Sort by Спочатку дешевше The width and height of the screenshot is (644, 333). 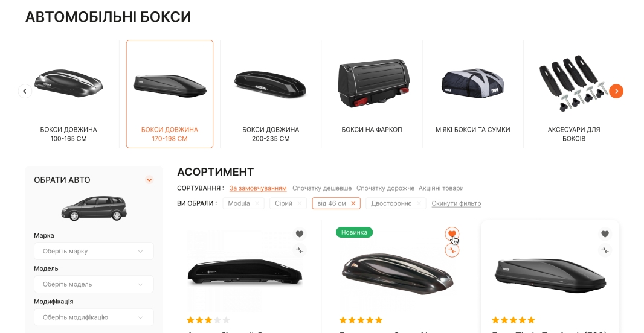pos(322,188)
